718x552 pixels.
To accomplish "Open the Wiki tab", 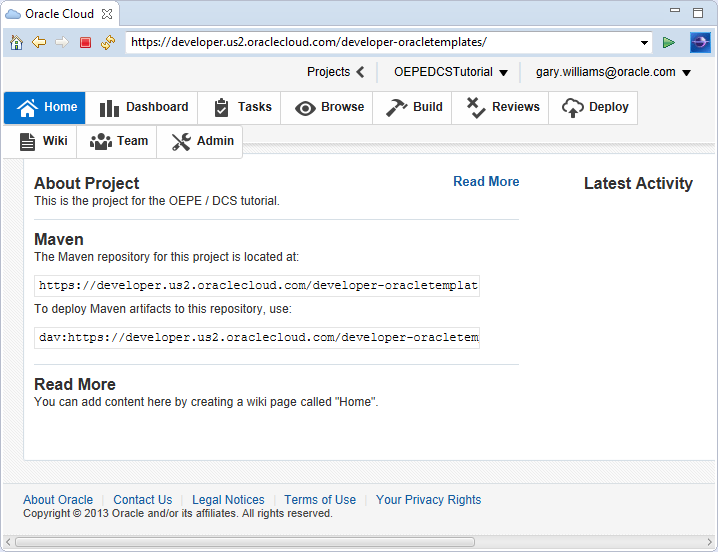I will pos(41,141).
